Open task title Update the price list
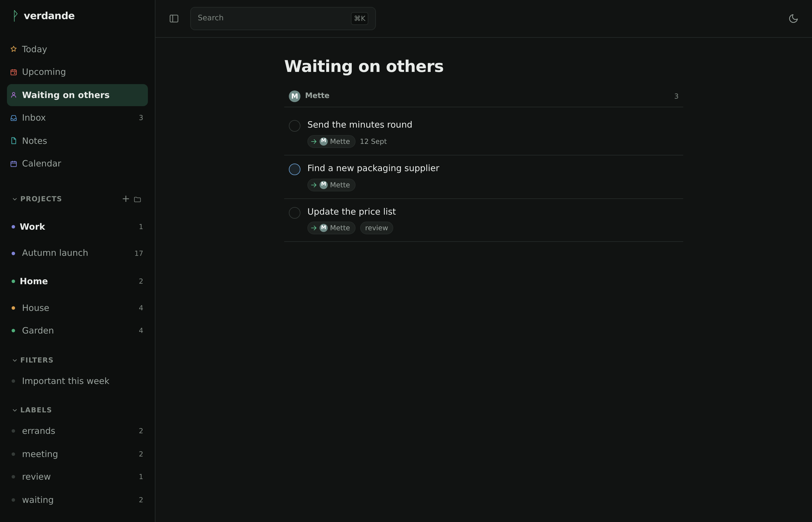 pos(351,212)
